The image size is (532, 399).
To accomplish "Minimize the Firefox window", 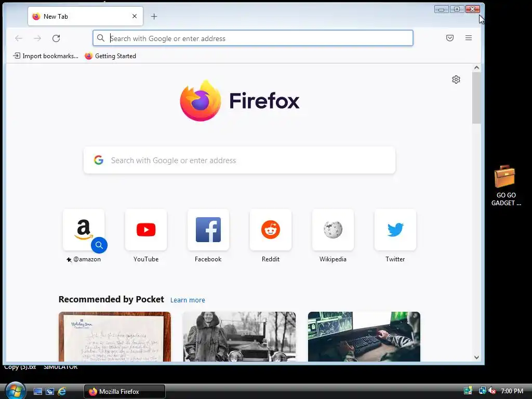I will [442, 9].
